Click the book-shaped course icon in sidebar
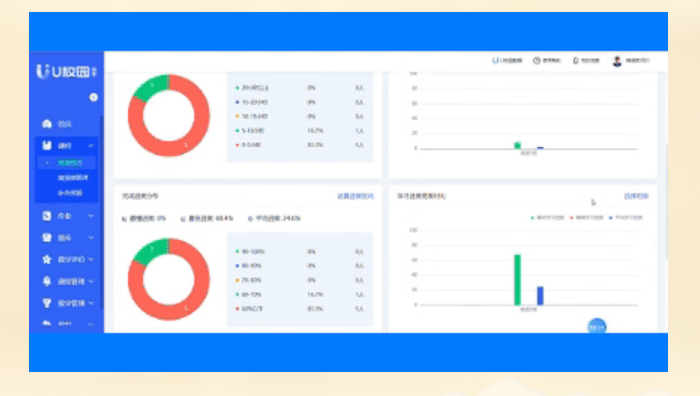 click(47, 146)
